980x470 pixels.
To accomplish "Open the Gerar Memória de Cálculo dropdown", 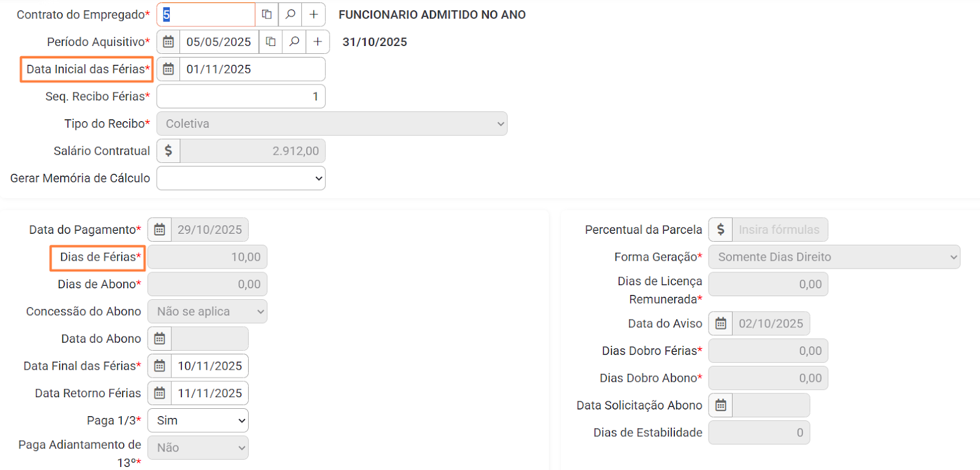I will 241,178.
